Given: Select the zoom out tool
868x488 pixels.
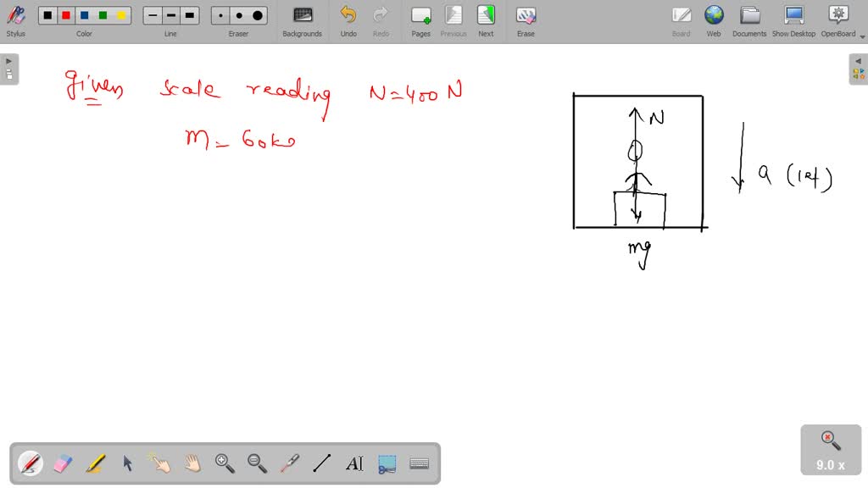Looking at the screenshot, I should [x=257, y=463].
